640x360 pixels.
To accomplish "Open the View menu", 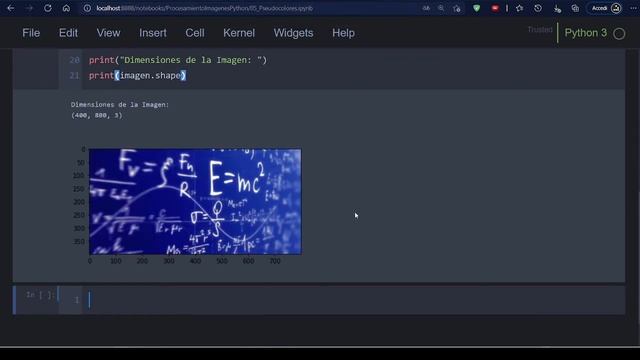I will point(109,33).
